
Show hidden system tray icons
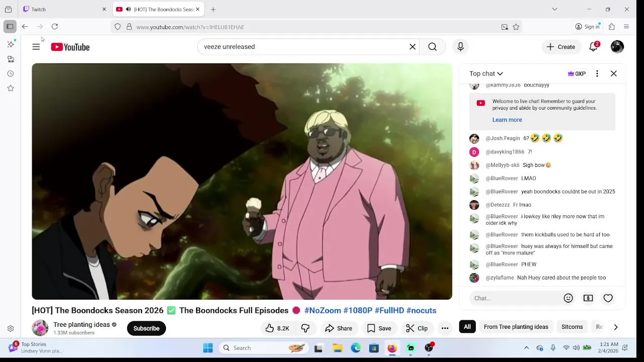click(526, 348)
